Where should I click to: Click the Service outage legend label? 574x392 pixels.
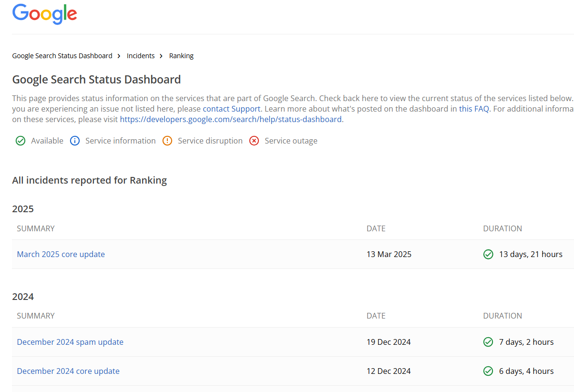coord(291,141)
